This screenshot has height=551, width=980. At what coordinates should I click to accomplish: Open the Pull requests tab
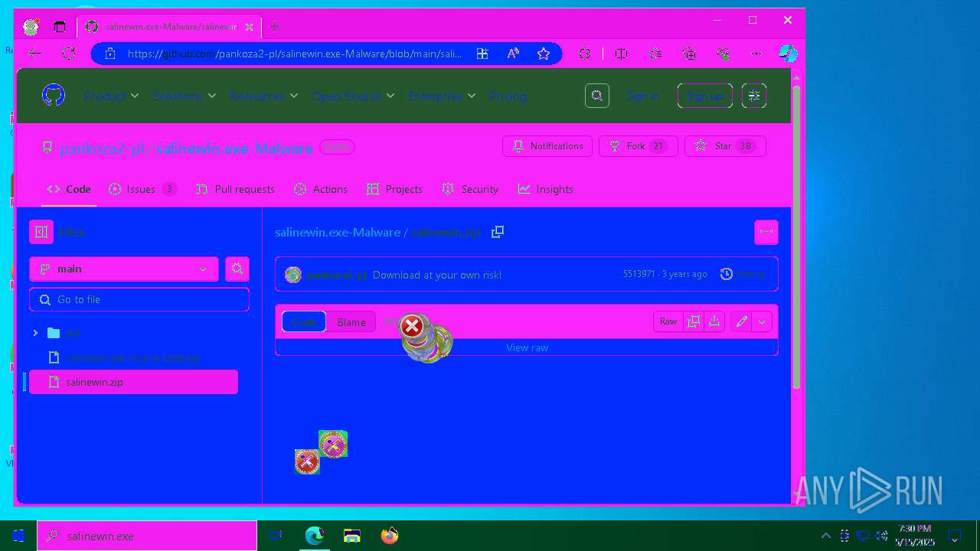(235, 189)
